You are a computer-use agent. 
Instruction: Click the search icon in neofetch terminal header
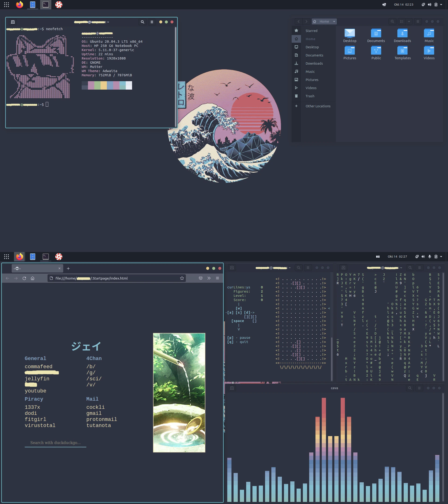pos(143,22)
